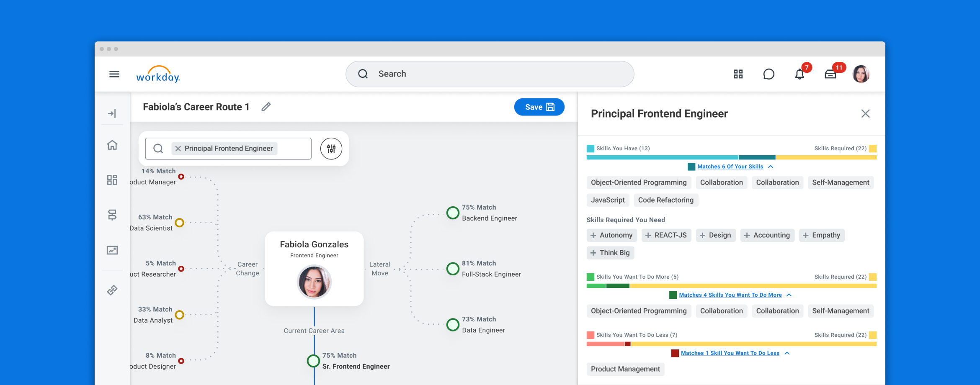Image resolution: width=980 pixels, height=385 pixels.
Task: Open Matches 1 Skill You Want To Do Less
Action: coord(730,353)
